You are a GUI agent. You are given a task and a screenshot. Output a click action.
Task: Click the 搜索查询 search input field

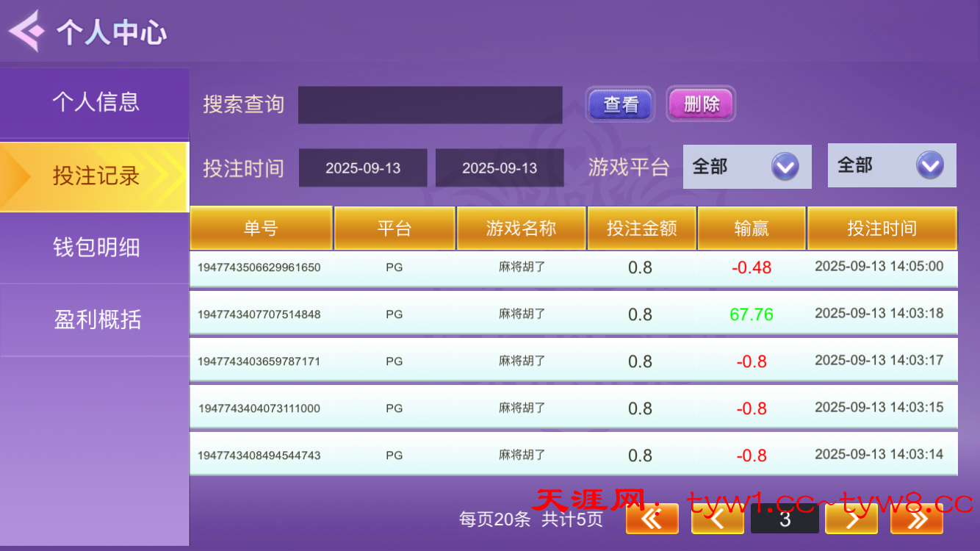430,105
